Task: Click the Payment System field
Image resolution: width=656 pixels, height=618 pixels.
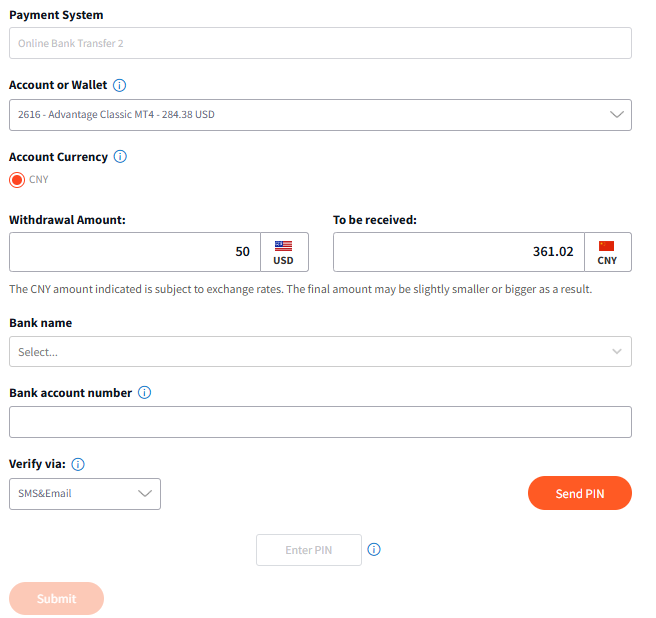Action: [320, 43]
